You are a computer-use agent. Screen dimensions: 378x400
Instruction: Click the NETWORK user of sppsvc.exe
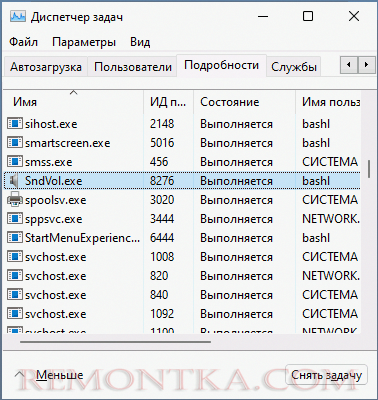(x=331, y=219)
